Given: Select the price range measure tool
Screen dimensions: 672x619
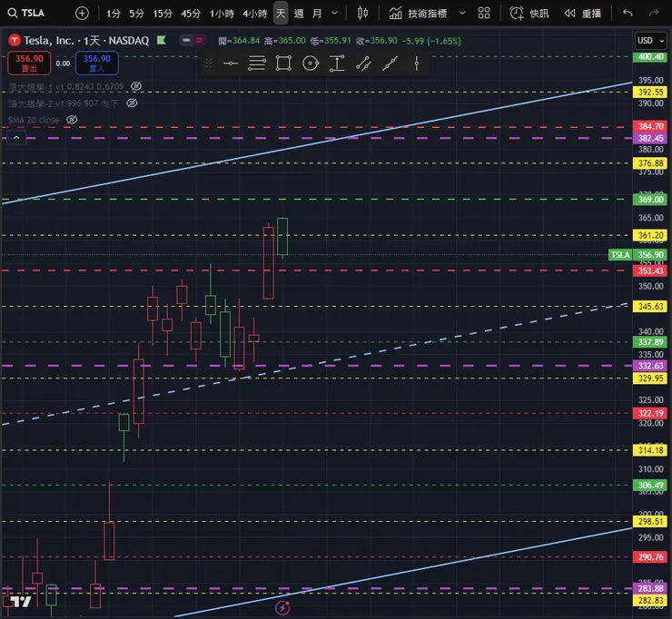Looking at the screenshot, I should 337,64.
